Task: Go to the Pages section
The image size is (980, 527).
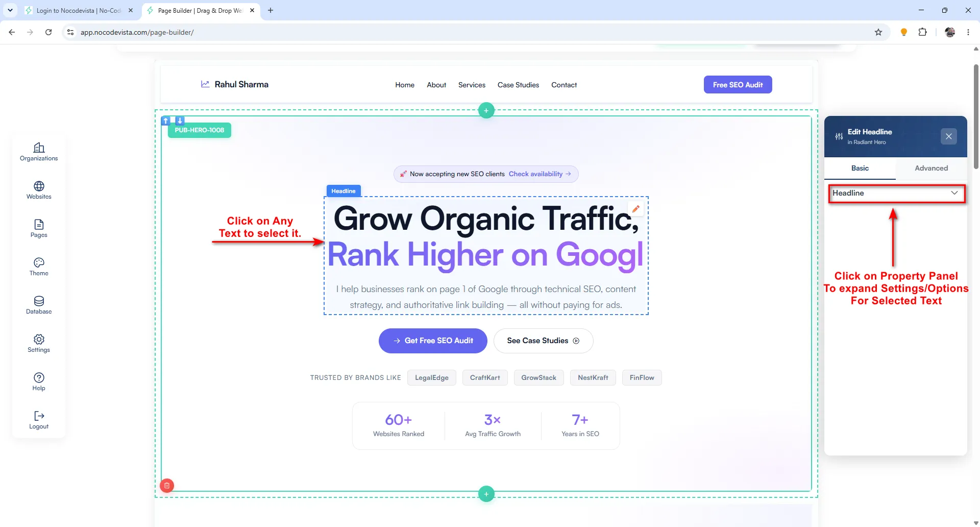Action: click(39, 229)
